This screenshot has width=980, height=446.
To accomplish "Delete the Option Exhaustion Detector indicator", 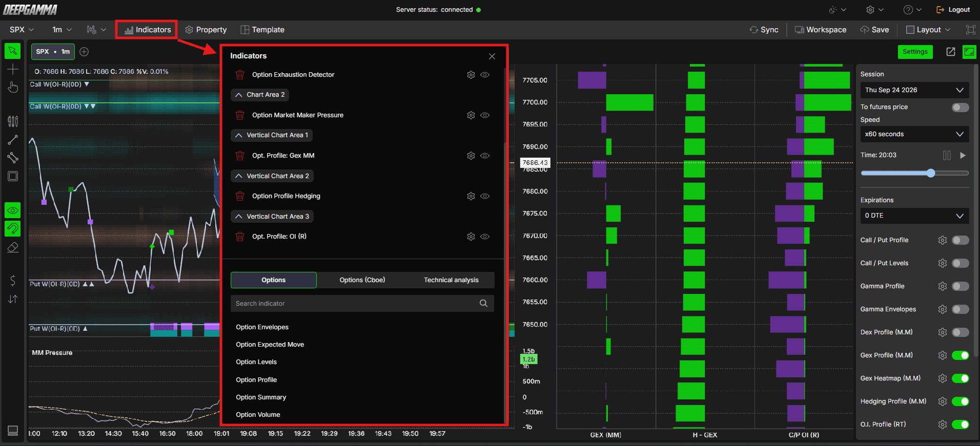I will point(239,75).
